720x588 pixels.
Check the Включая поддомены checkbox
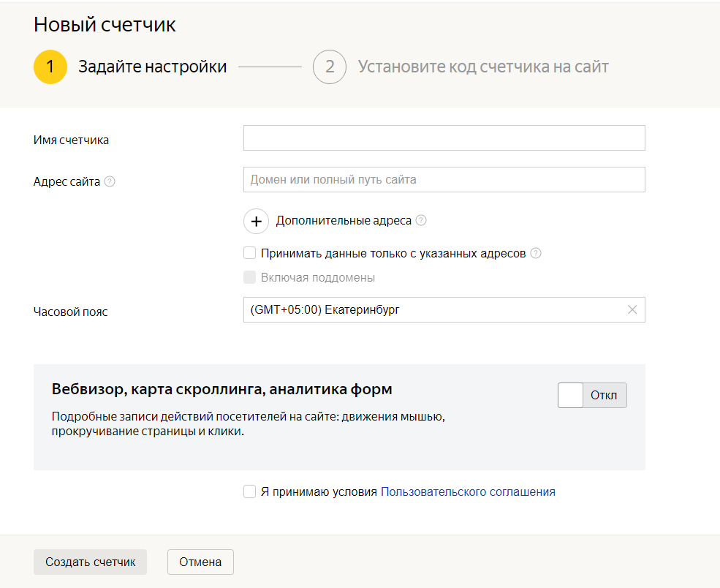point(250,278)
